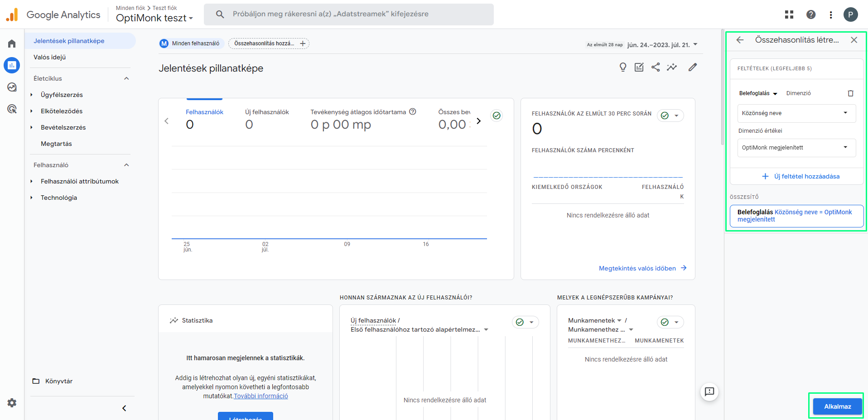The width and height of the screenshot is (868, 420).
Task: Click the Belefoglalás Közönség neve summary box
Action: tap(796, 216)
